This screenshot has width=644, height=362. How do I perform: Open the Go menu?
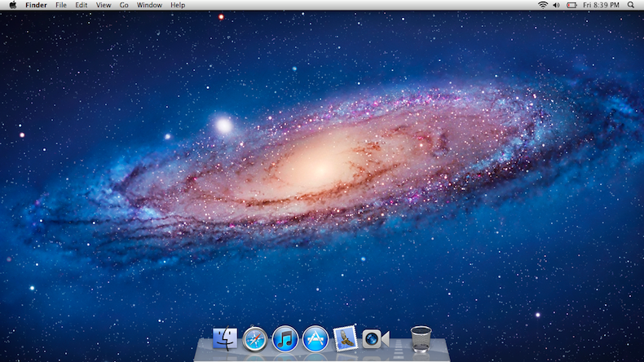click(124, 5)
